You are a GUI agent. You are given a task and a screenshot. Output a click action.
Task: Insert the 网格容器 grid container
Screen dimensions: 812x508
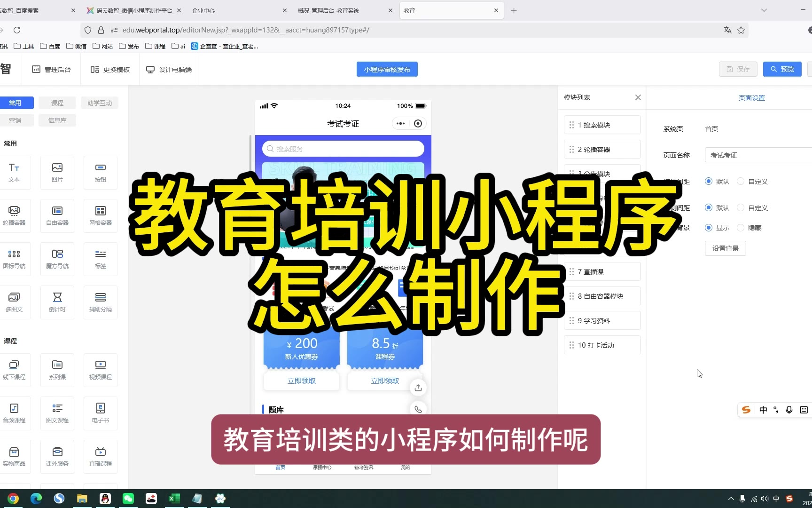click(101, 216)
